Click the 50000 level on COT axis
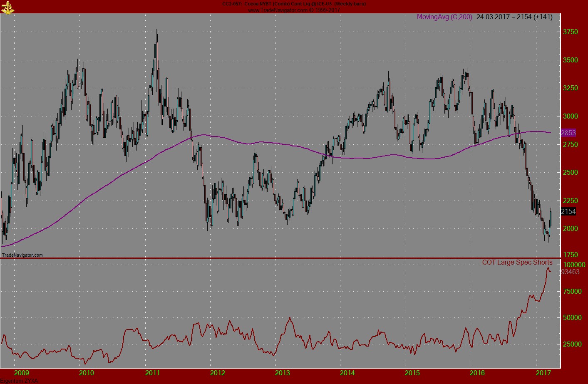The image size is (588, 384). pyautogui.click(x=572, y=317)
